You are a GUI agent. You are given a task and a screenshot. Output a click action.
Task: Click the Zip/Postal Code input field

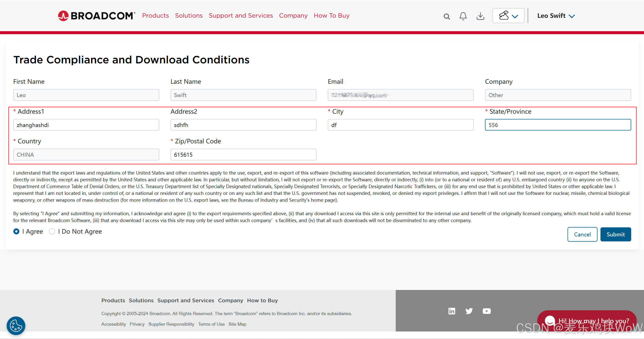click(243, 155)
